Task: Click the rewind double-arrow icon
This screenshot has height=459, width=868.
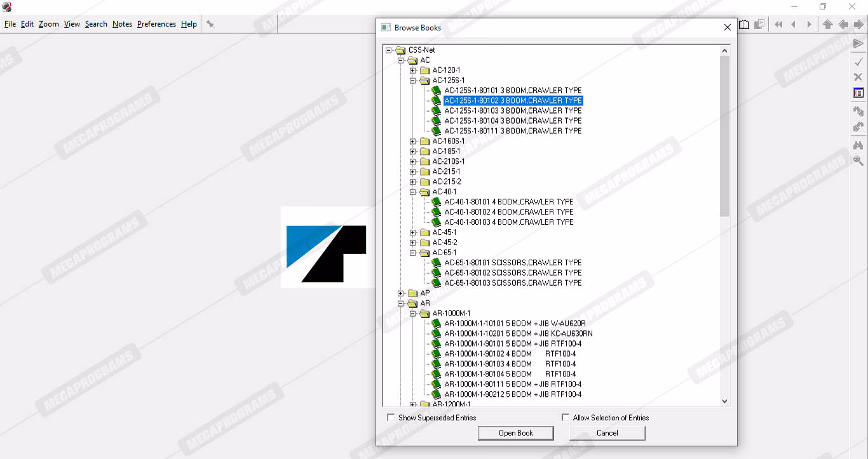Action: (778, 24)
